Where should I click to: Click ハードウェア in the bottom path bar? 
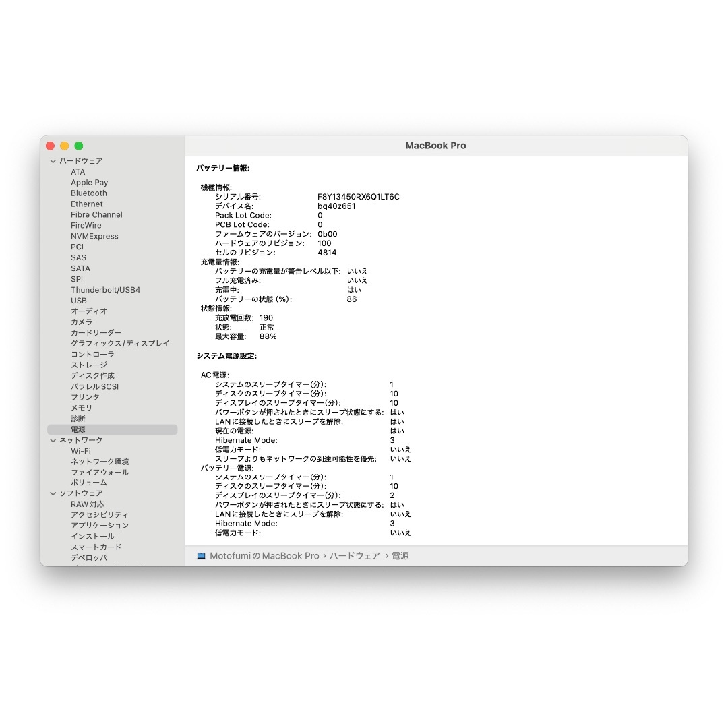pyautogui.click(x=355, y=556)
